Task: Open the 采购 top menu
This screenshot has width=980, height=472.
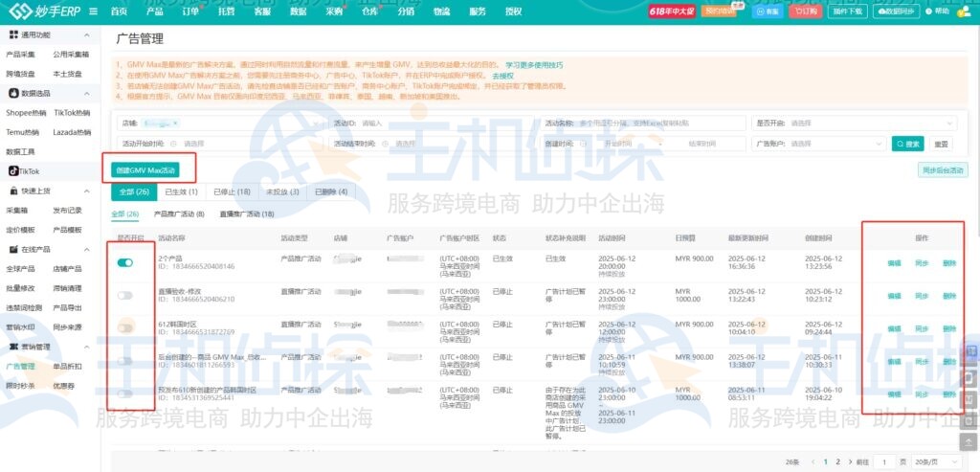Action: click(334, 11)
